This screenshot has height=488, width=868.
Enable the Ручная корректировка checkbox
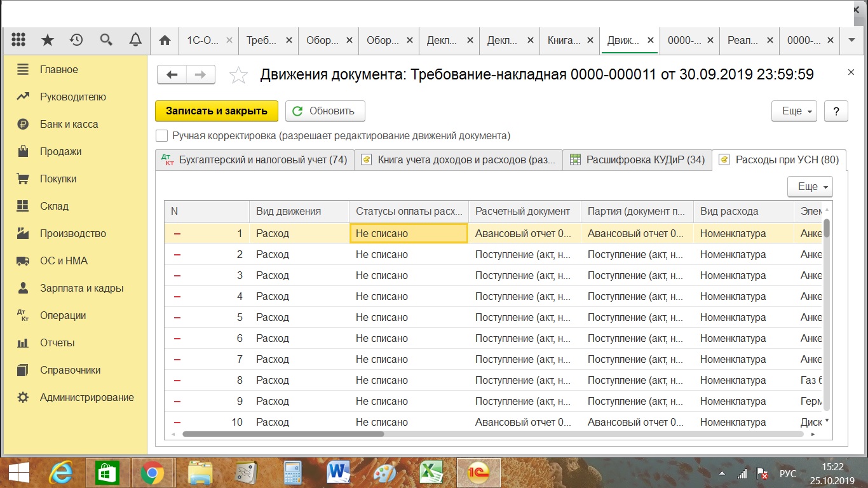click(x=162, y=135)
